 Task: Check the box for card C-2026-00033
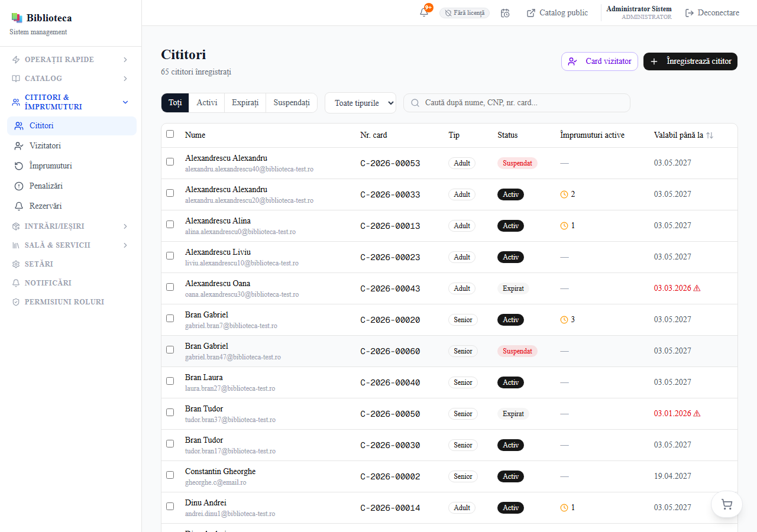(x=170, y=193)
